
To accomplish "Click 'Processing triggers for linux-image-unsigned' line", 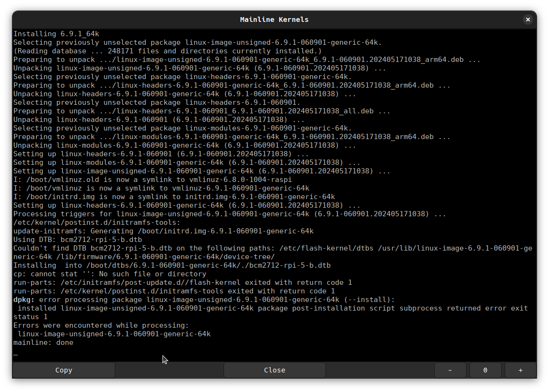I will coord(230,214).
